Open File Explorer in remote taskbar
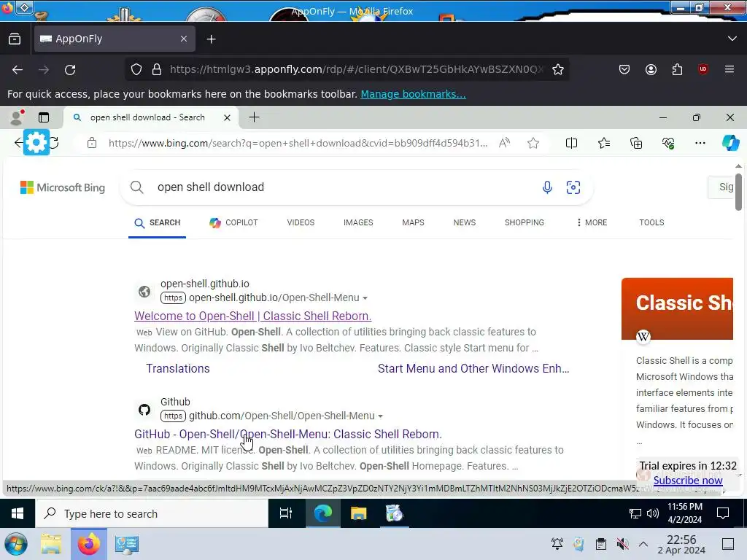 click(x=358, y=513)
